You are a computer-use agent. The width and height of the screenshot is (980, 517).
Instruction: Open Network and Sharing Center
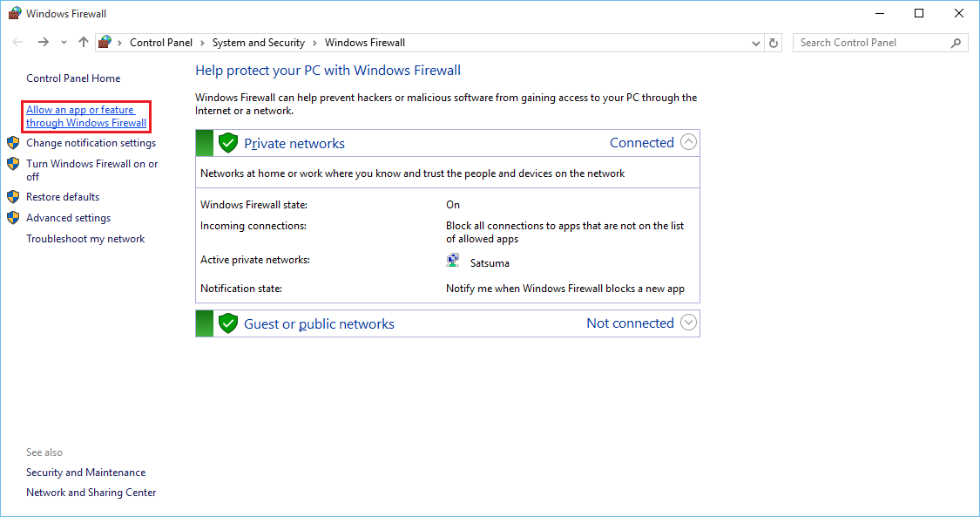pyautogui.click(x=91, y=492)
